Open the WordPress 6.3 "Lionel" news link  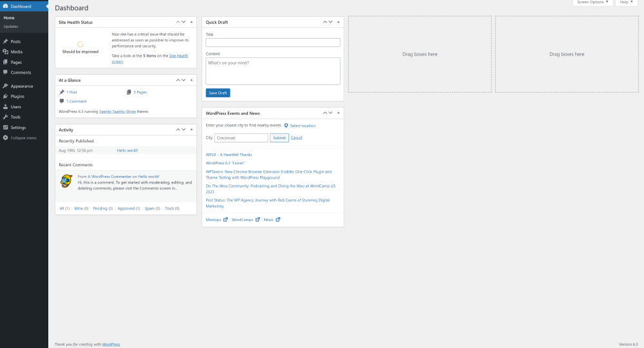[x=225, y=163]
